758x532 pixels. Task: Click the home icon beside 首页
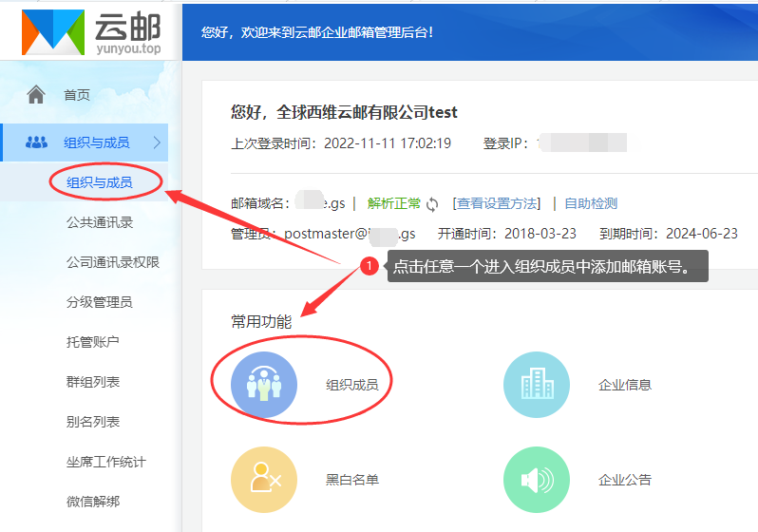[36, 94]
